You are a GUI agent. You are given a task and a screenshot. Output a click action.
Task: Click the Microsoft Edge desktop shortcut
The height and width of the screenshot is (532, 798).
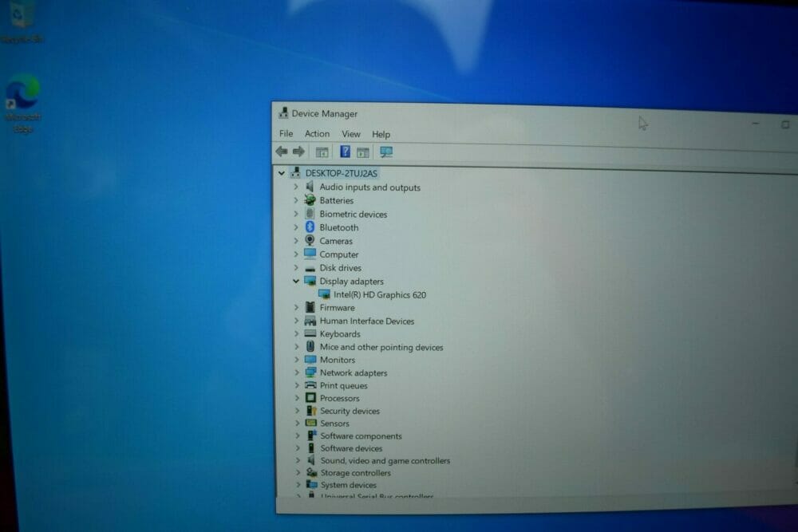(x=22, y=104)
